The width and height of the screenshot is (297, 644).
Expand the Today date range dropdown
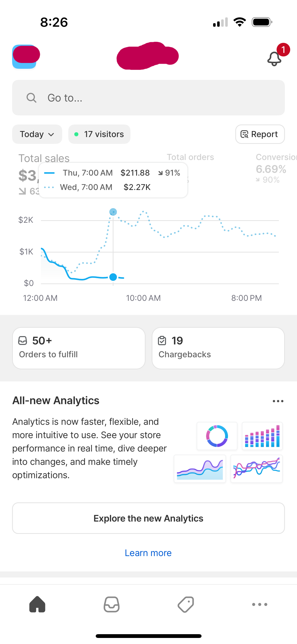coord(37,134)
